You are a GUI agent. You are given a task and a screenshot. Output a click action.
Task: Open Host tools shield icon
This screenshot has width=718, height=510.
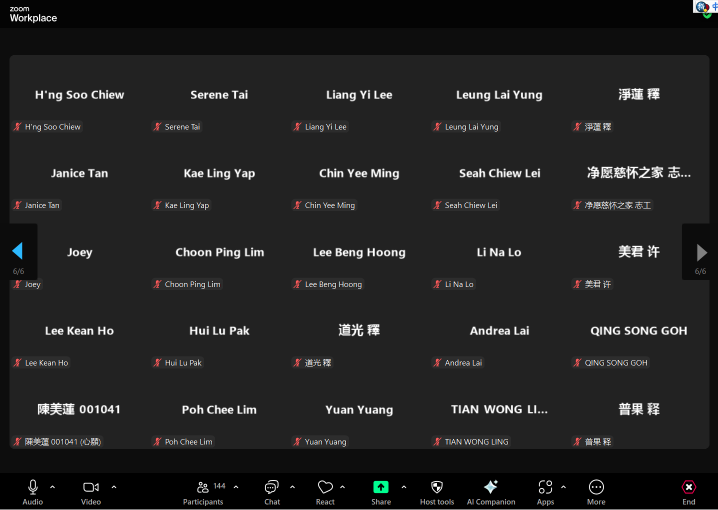[437, 487]
